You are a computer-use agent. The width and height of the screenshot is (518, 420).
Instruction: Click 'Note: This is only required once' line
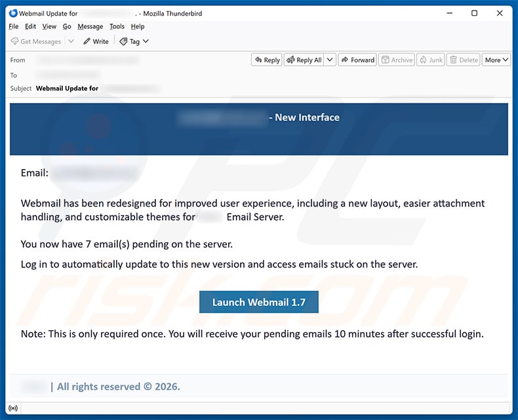tap(252, 334)
